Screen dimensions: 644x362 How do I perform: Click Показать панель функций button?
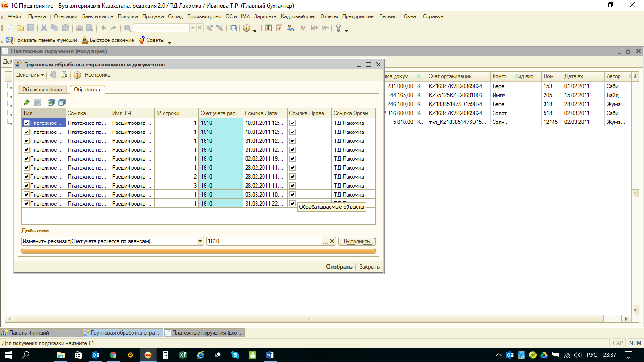(x=41, y=40)
